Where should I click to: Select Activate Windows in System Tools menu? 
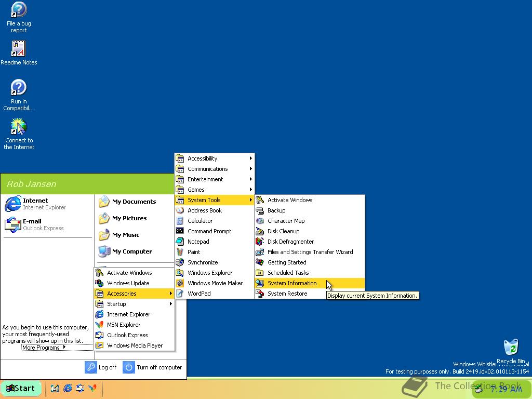coord(310,200)
